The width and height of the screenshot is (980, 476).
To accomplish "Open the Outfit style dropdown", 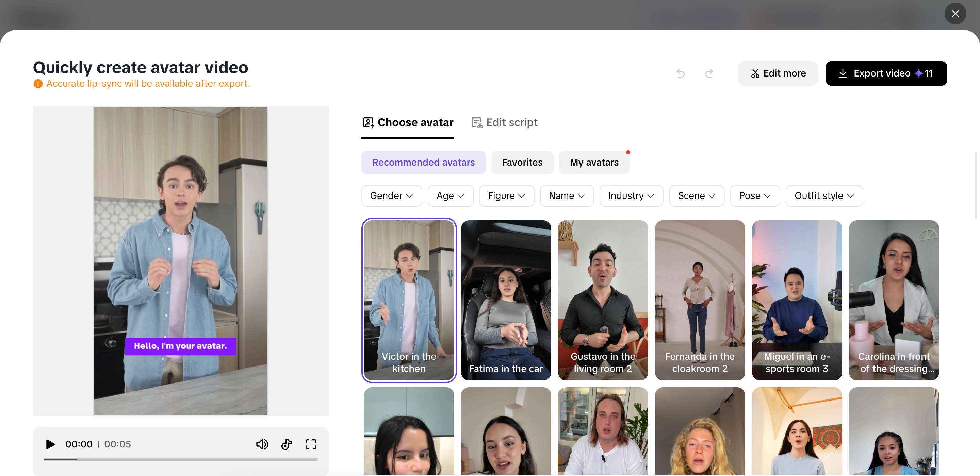I will pos(824,195).
